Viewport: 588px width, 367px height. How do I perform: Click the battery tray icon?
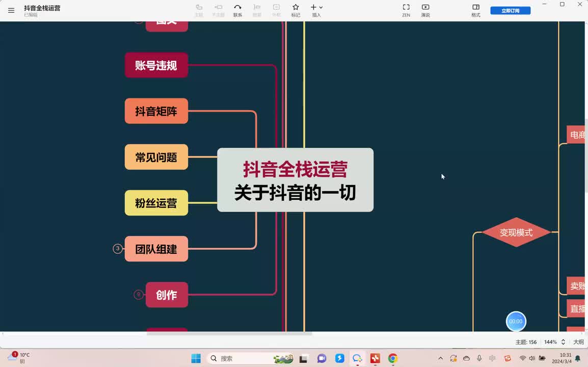[542, 358]
